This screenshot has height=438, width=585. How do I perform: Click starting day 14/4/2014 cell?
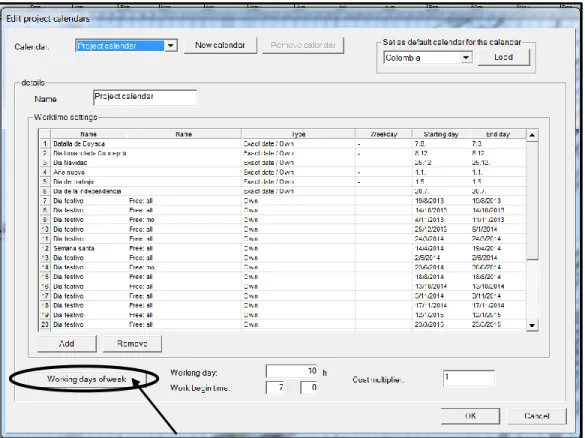pos(441,248)
